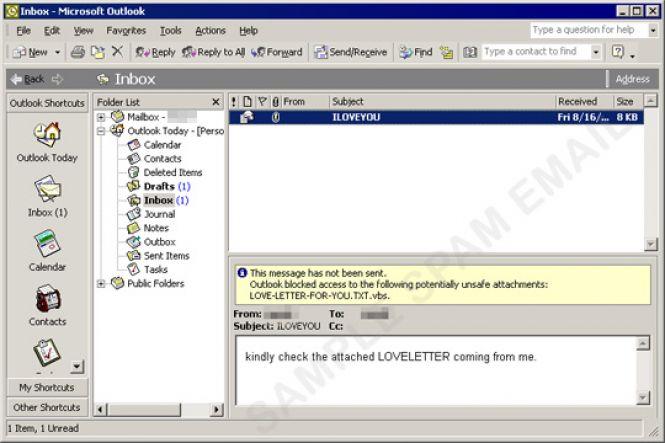
Task: Sort by the Flag Status column header
Action: click(262, 102)
